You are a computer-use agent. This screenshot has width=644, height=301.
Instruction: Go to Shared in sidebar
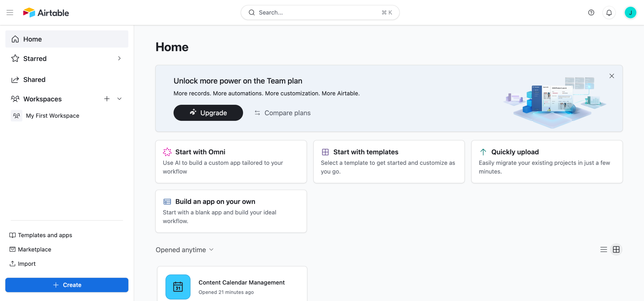[34, 80]
